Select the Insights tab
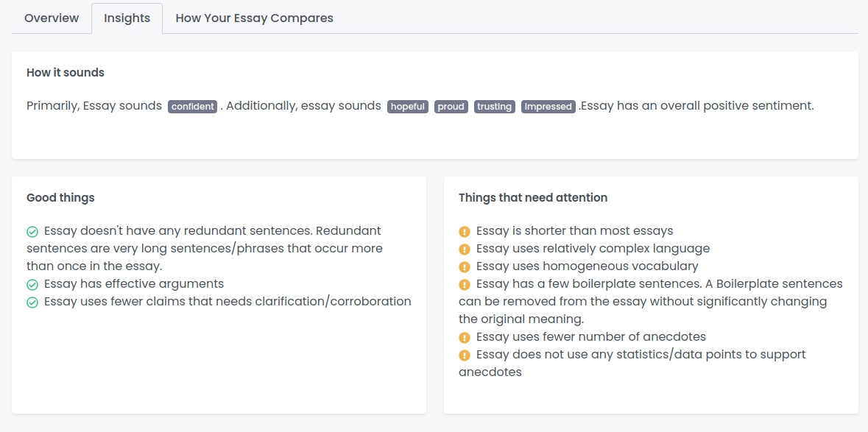This screenshot has width=868, height=432. pos(127,18)
